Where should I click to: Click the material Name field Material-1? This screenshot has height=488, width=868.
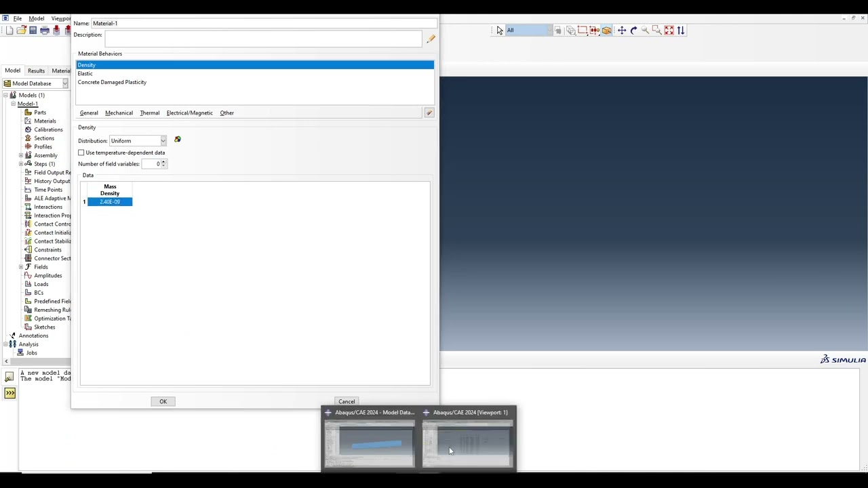(x=264, y=24)
